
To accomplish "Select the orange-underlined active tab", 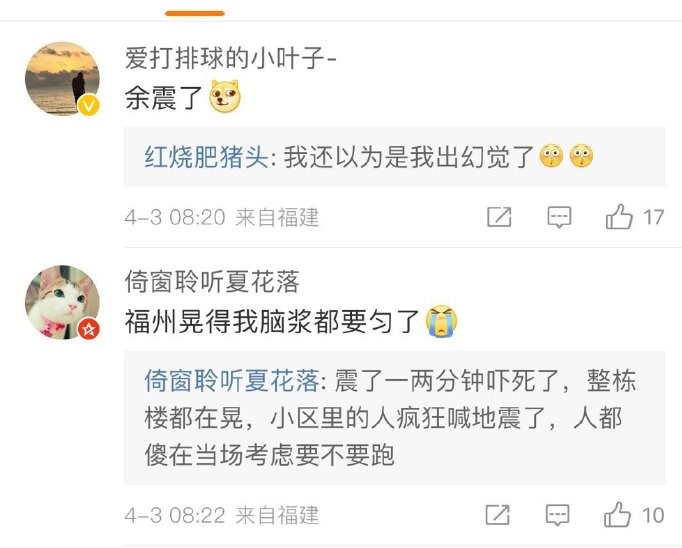I will (195, 13).
